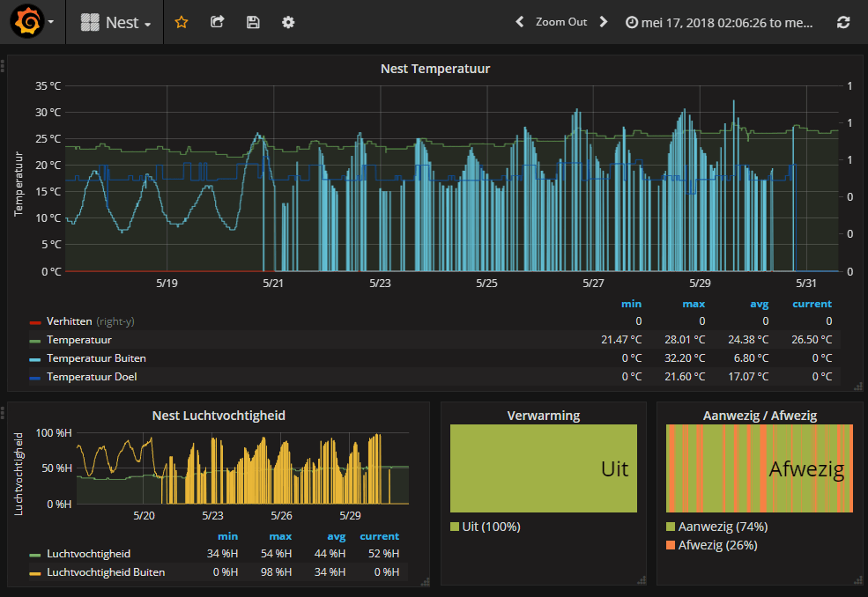868x597 pixels.
Task: Sort humidity legend by min column
Action: tap(227, 536)
